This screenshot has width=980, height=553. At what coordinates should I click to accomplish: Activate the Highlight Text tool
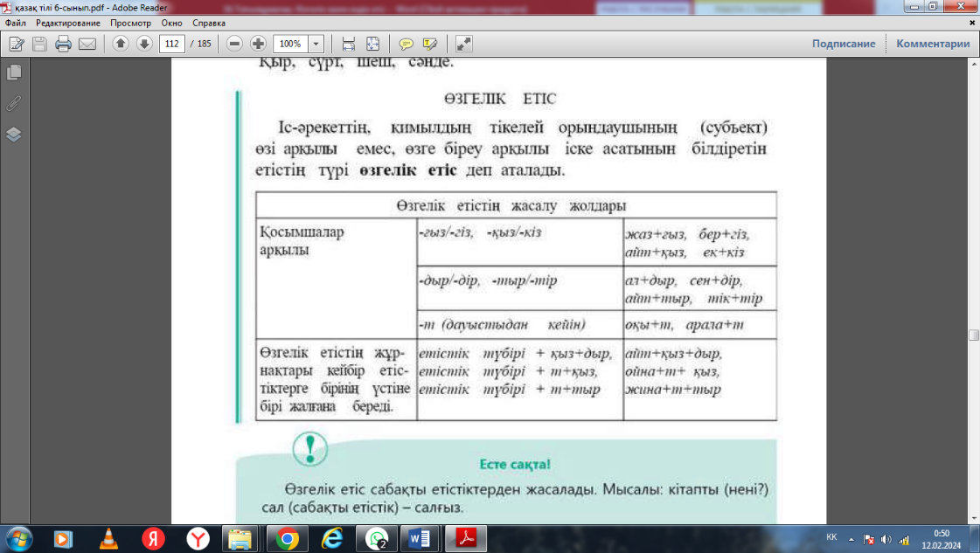(x=430, y=43)
